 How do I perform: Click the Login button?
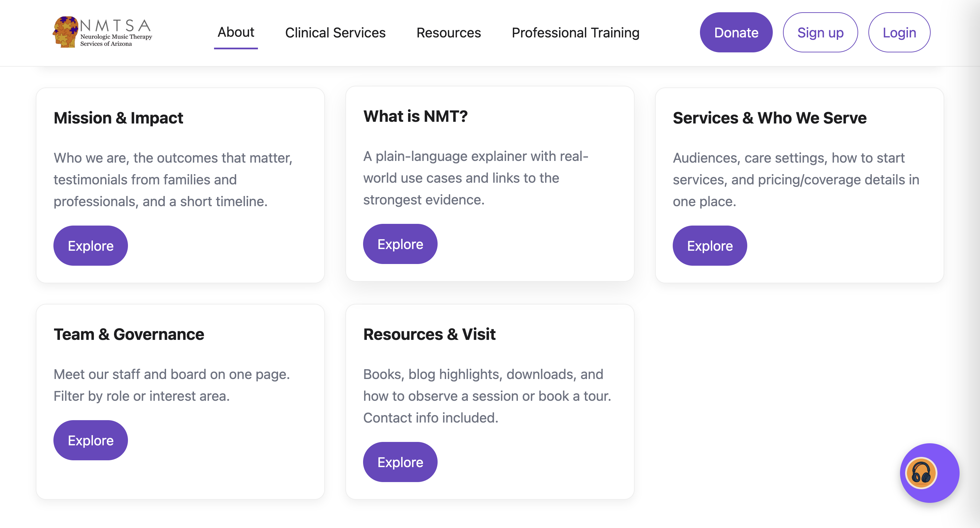899,33
